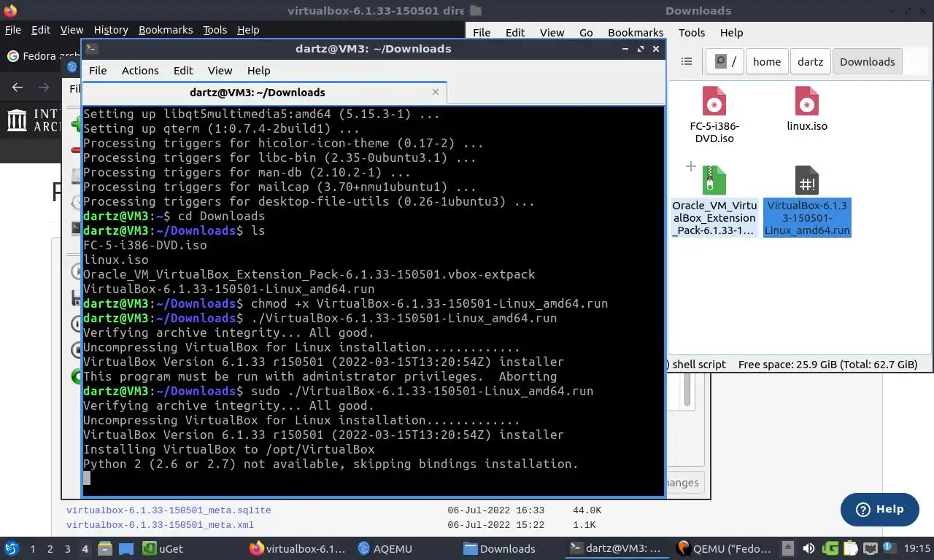Open the terminal View menu
The image size is (934, 560).
pyautogui.click(x=220, y=71)
